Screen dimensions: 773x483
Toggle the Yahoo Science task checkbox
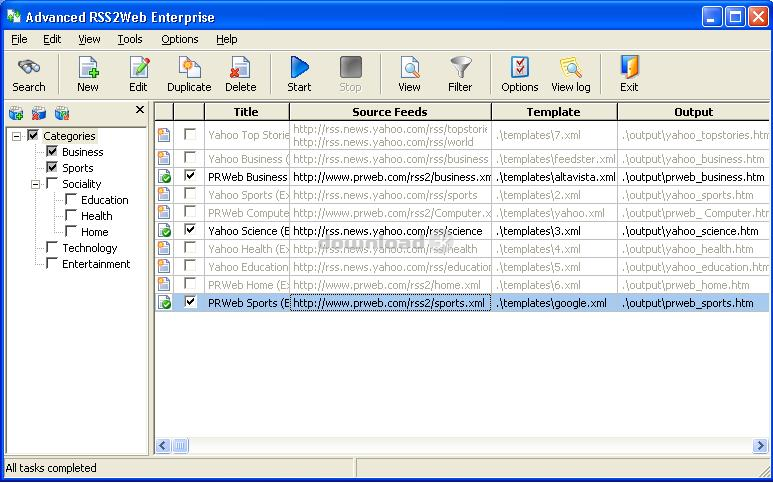(x=190, y=230)
